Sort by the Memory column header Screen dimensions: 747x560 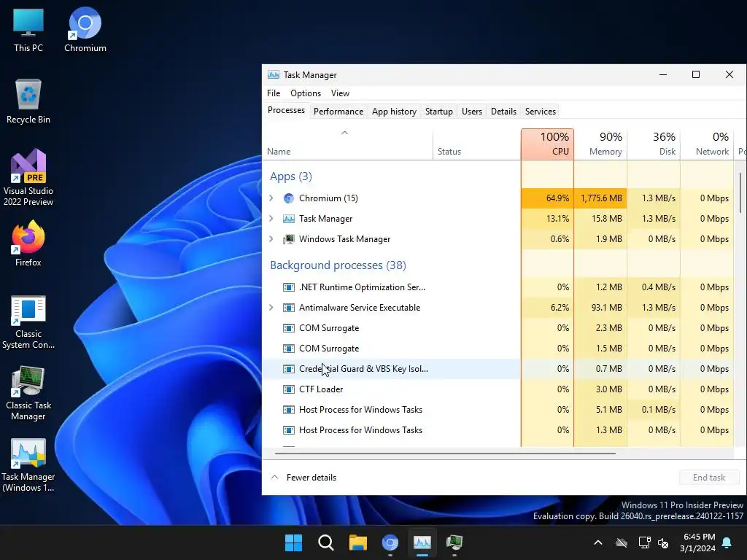click(x=601, y=144)
